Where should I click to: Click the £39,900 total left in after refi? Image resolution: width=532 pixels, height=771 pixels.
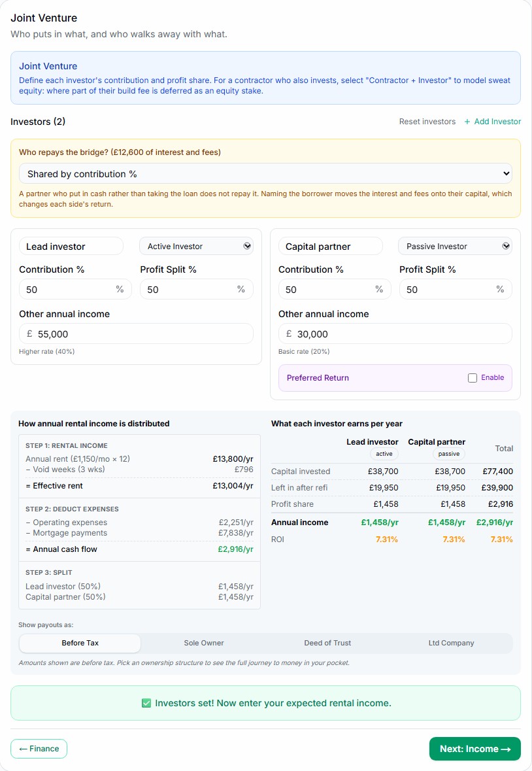click(x=497, y=488)
